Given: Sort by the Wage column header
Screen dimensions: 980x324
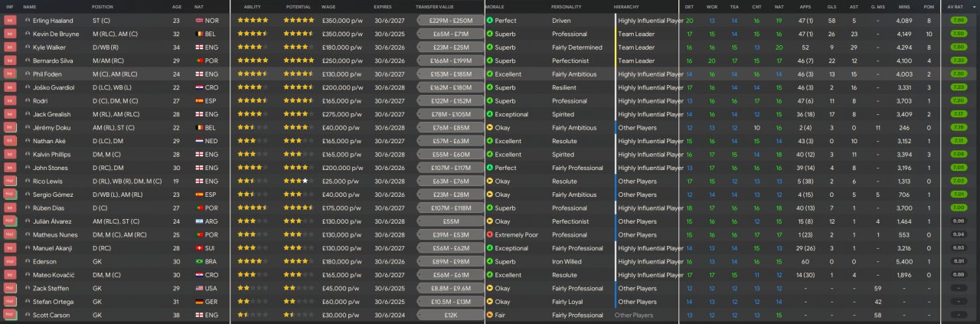Looking at the screenshot, I should click(329, 6).
